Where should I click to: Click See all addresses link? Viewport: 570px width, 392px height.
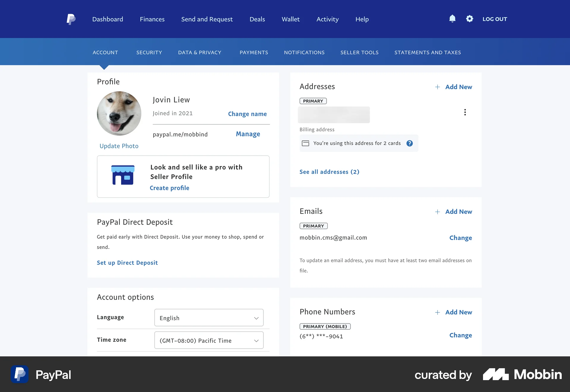point(329,172)
